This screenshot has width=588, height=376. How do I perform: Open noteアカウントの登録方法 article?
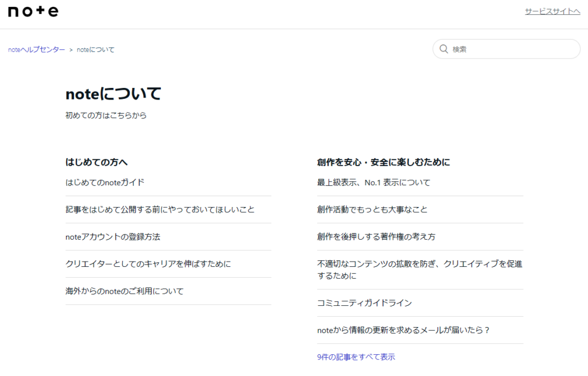pyautogui.click(x=113, y=237)
